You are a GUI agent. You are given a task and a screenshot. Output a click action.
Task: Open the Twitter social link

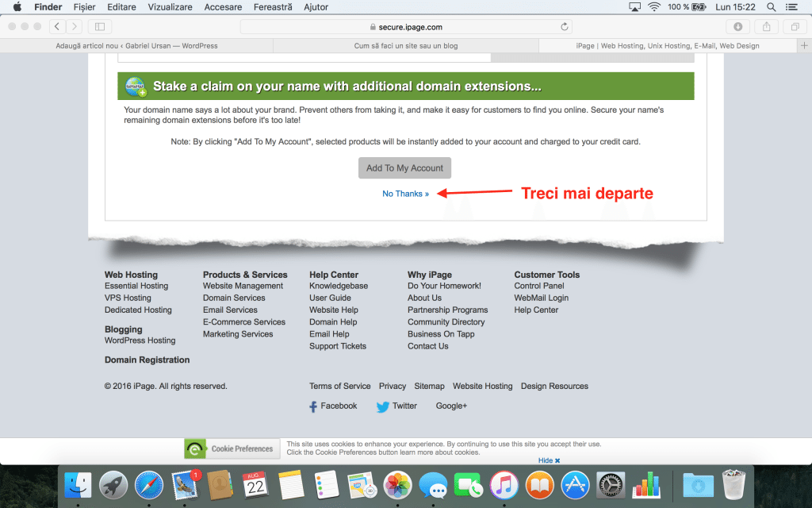click(396, 406)
